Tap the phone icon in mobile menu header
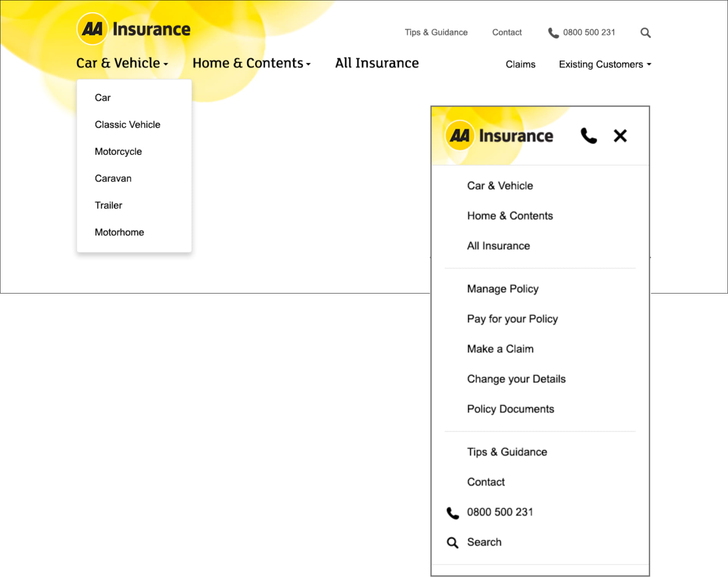The width and height of the screenshot is (728, 577). tap(589, 136)
